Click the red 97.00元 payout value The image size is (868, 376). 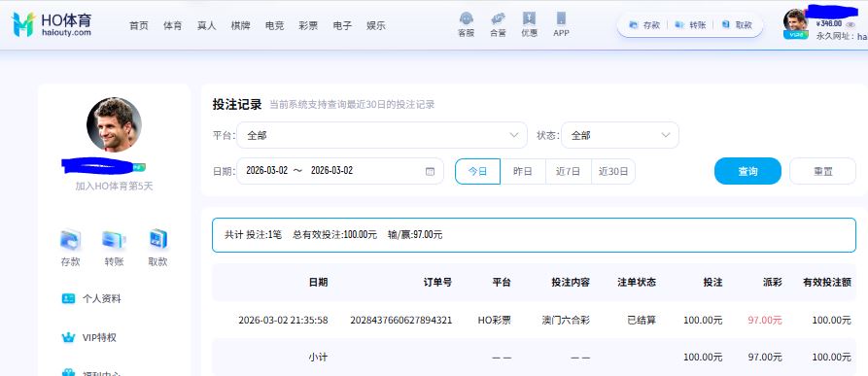pos(765,321)
